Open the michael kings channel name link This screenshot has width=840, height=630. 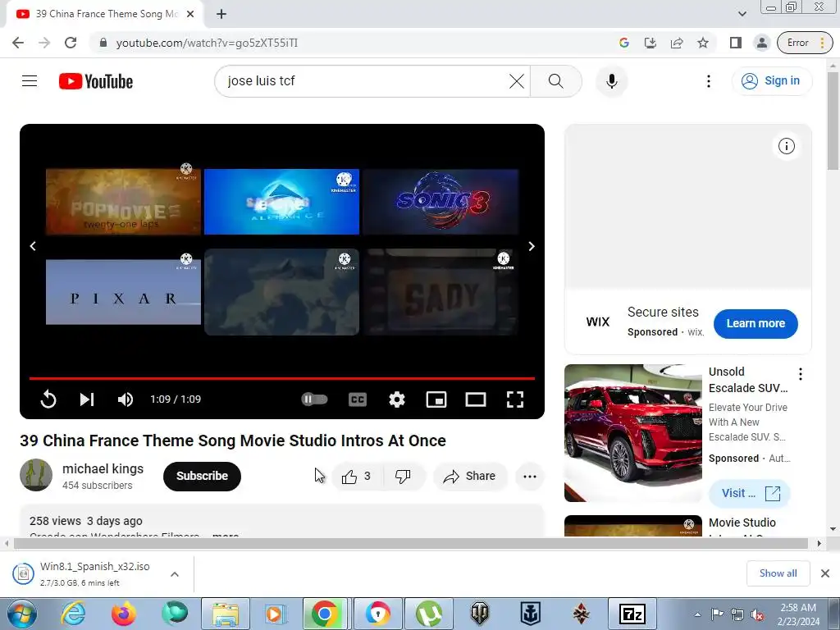coord(103,468)
